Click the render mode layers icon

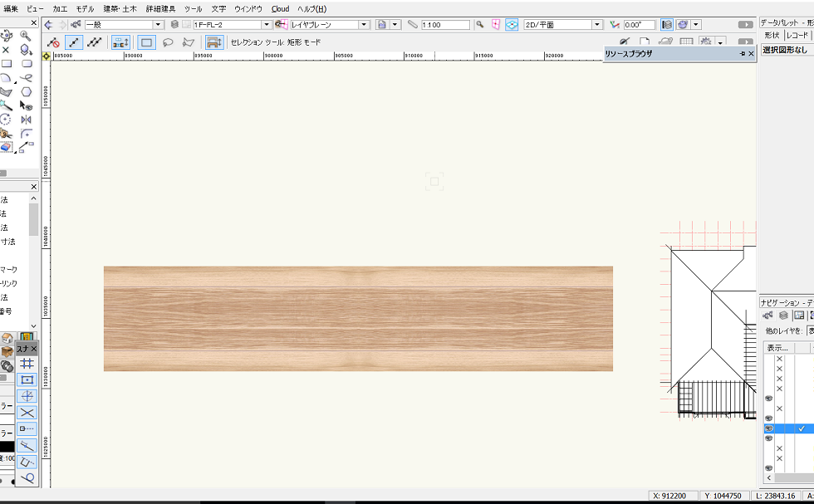pyautogui.click(x=667, y=24)
